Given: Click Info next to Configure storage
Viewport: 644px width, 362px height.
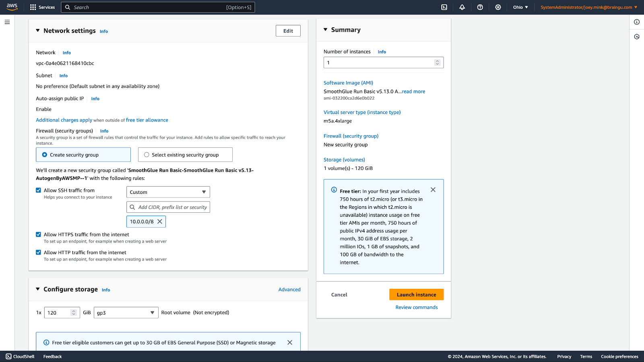Looking at the screenshot, I should tap(106, 290).
